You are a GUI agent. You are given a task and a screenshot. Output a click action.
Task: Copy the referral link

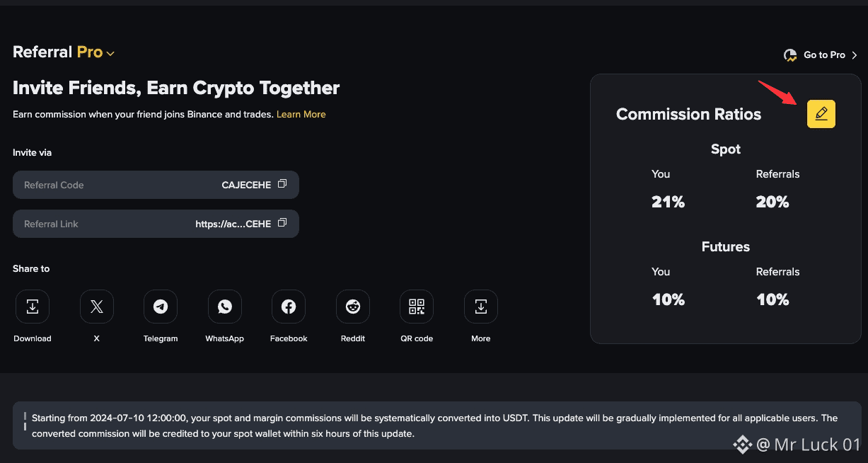[282, 223]
